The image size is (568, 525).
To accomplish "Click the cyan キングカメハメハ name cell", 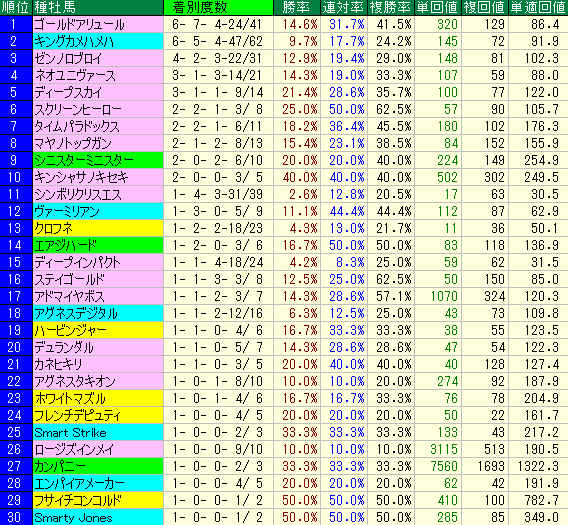I will click(98, 41).
